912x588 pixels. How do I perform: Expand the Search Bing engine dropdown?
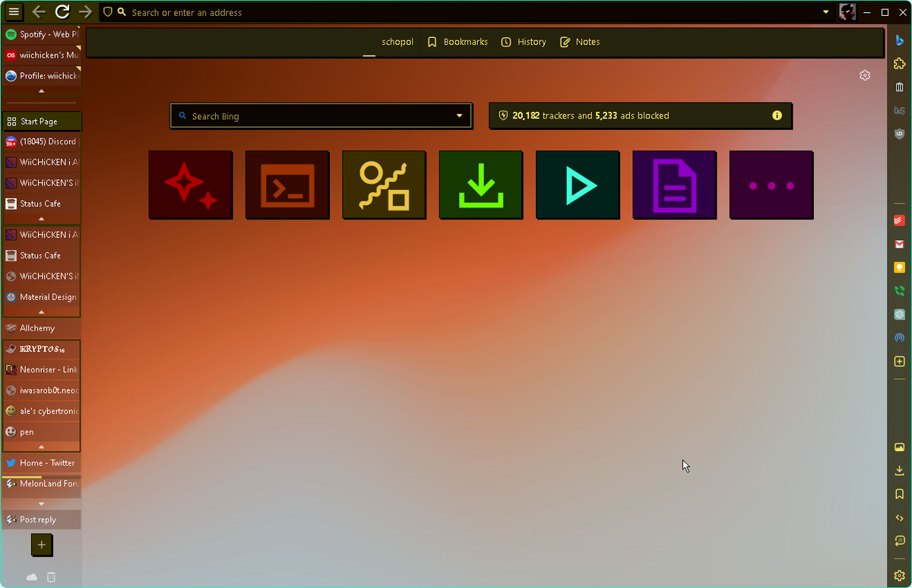point(459,116)
